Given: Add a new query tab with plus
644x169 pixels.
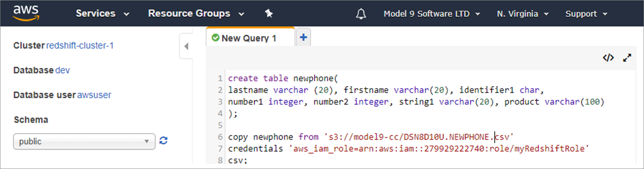Looking at the screenshot, I should [303, 38].
